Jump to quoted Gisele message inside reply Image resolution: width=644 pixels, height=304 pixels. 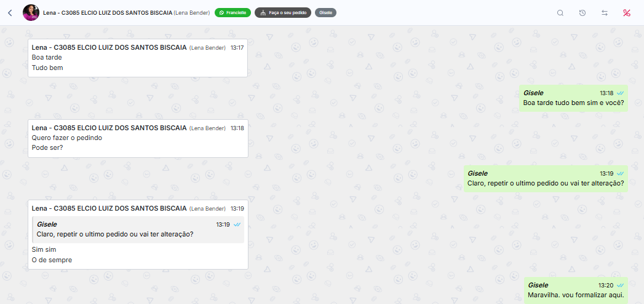click(x=138, y=229)
